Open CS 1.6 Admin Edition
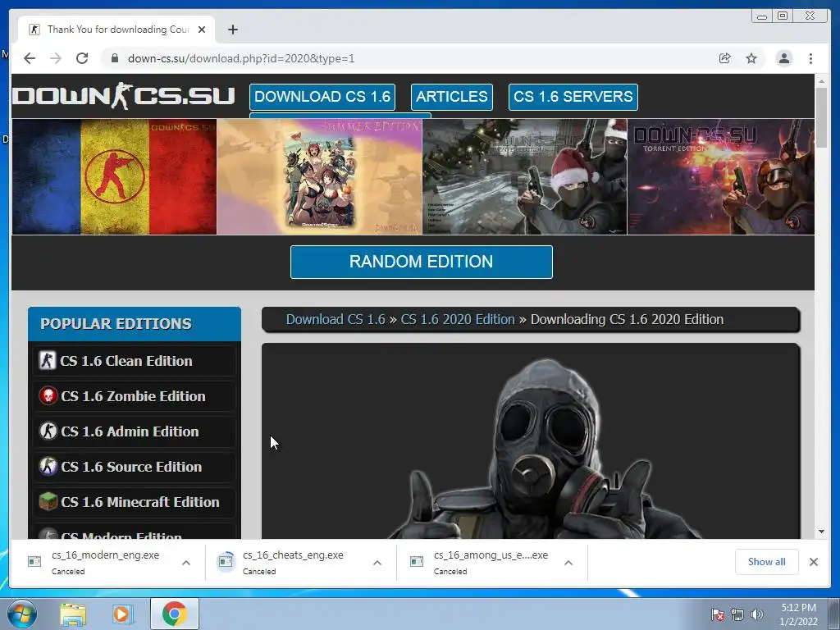 tap(134, 431)
